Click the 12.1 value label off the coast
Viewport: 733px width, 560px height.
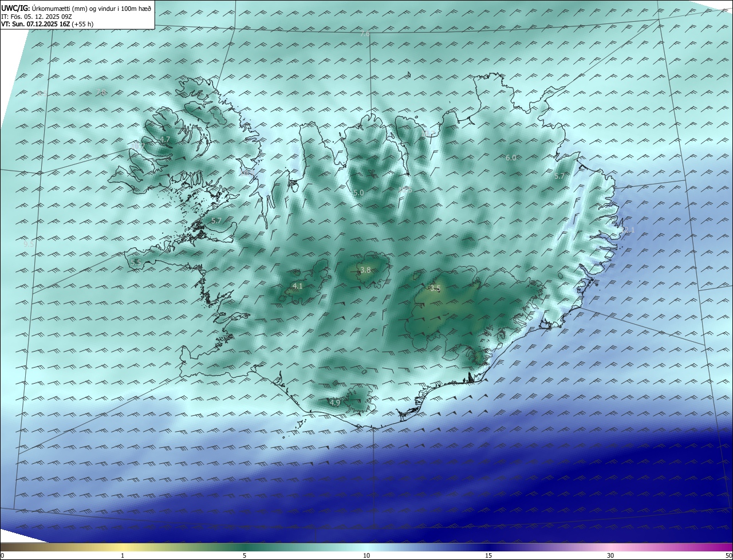click(628, 230)
